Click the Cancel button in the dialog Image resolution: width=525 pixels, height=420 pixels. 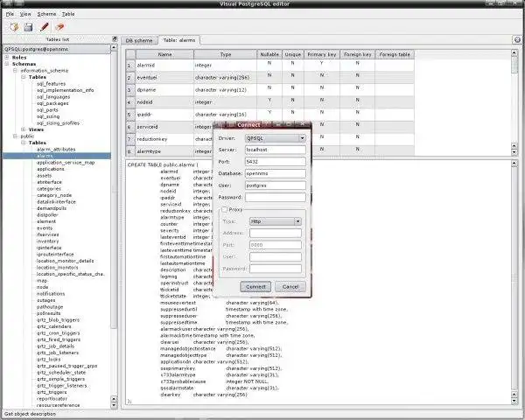pos(290,287)
